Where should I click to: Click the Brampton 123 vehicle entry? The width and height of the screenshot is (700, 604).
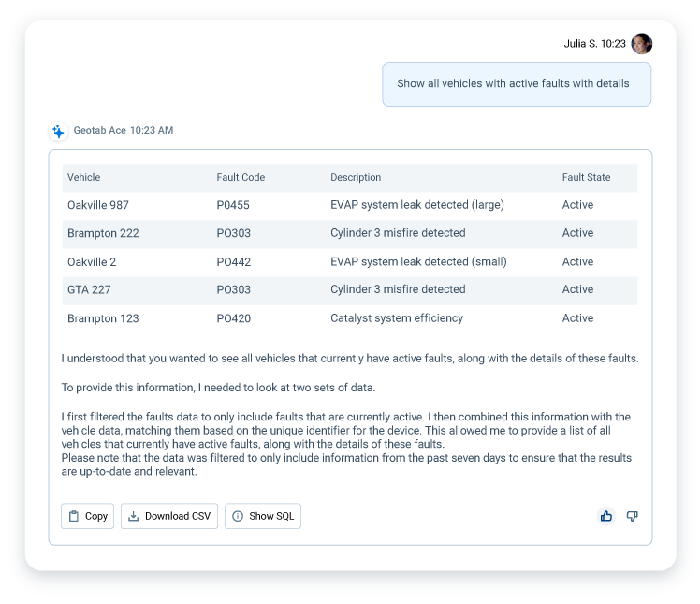[103, 318]
